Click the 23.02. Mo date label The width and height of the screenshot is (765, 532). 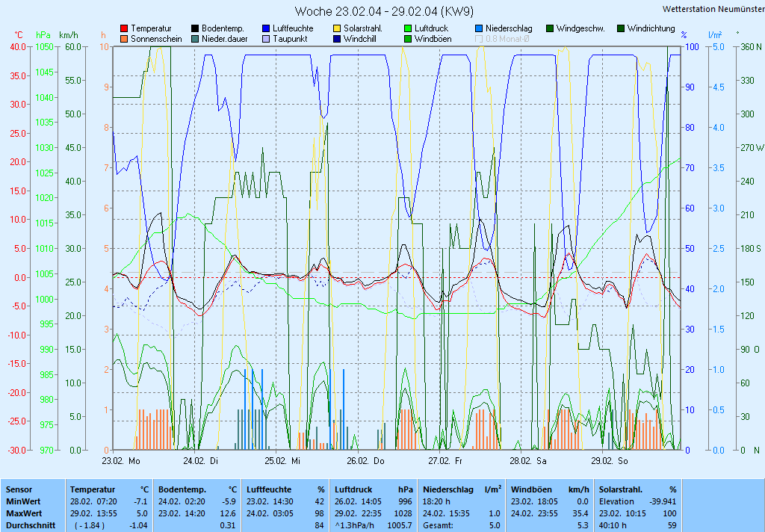(x=121, y=461)
